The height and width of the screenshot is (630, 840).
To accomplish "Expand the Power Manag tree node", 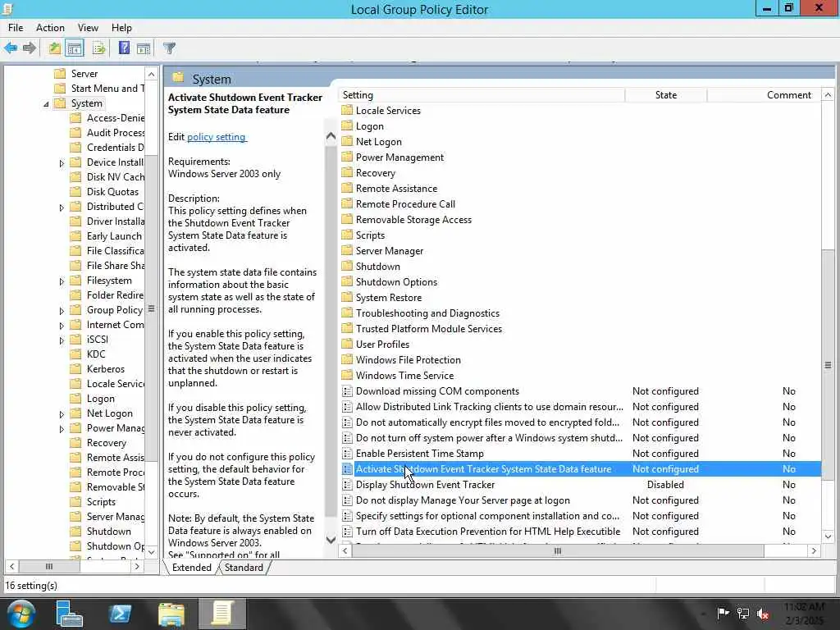I will 62,428.
